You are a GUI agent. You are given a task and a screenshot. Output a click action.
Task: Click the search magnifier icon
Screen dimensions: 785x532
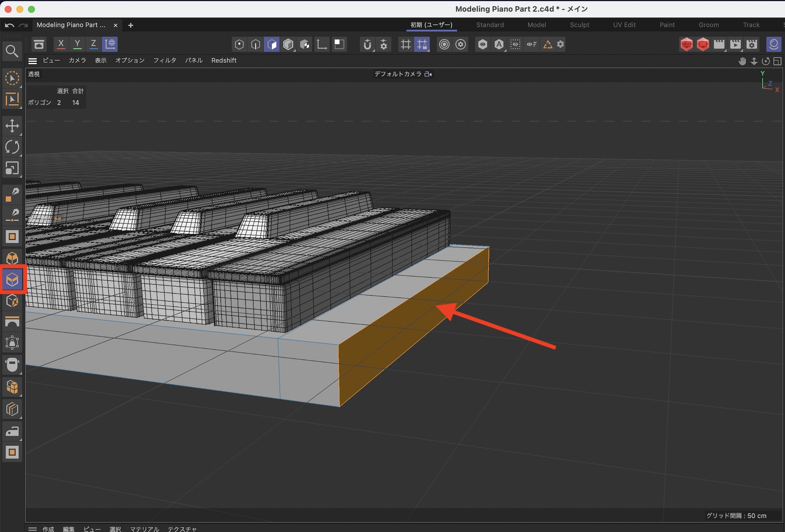click(x=12, y=51)
